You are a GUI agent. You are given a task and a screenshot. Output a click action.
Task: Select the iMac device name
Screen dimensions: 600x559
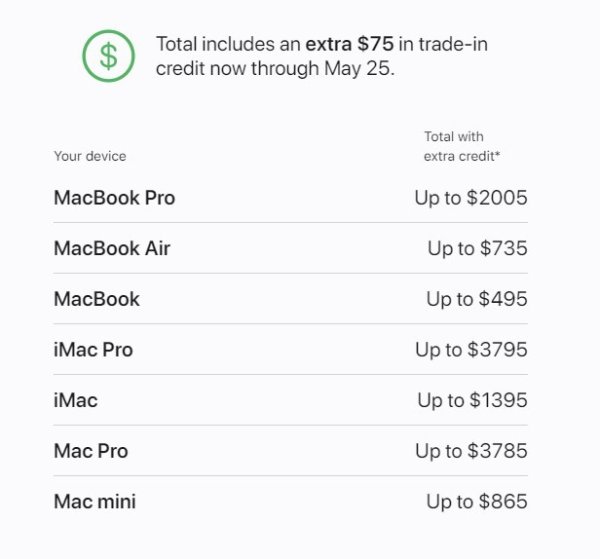point(76,400)
